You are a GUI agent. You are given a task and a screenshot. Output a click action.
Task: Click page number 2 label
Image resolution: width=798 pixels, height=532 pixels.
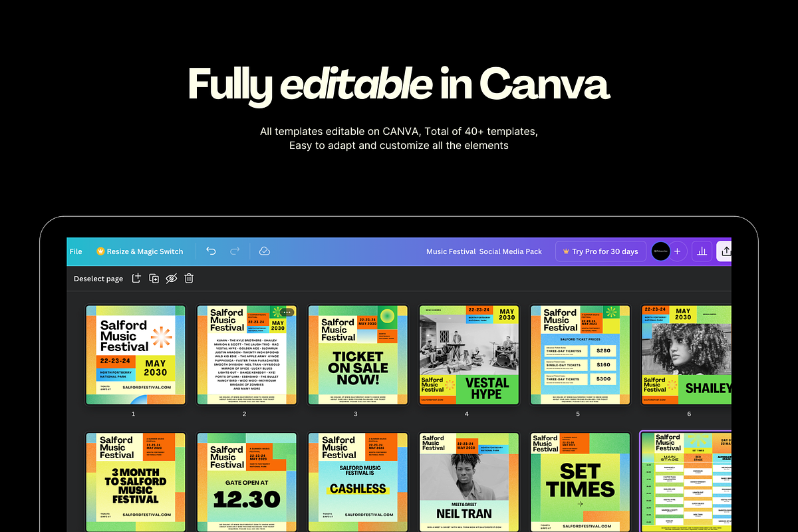tap(245, 414)
